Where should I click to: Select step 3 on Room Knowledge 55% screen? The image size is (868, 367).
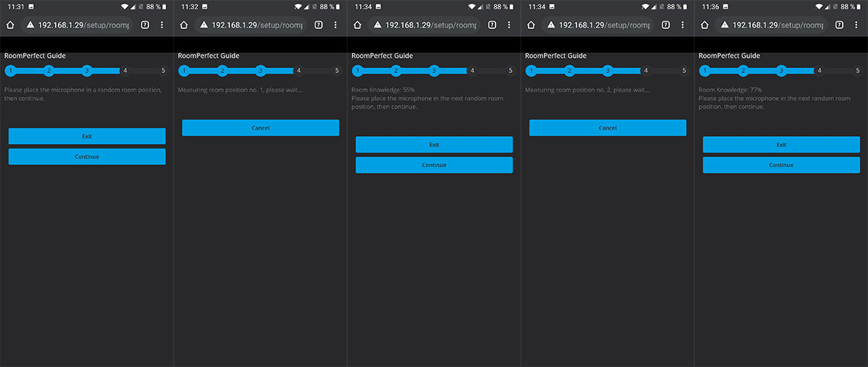tap(434, 71)
